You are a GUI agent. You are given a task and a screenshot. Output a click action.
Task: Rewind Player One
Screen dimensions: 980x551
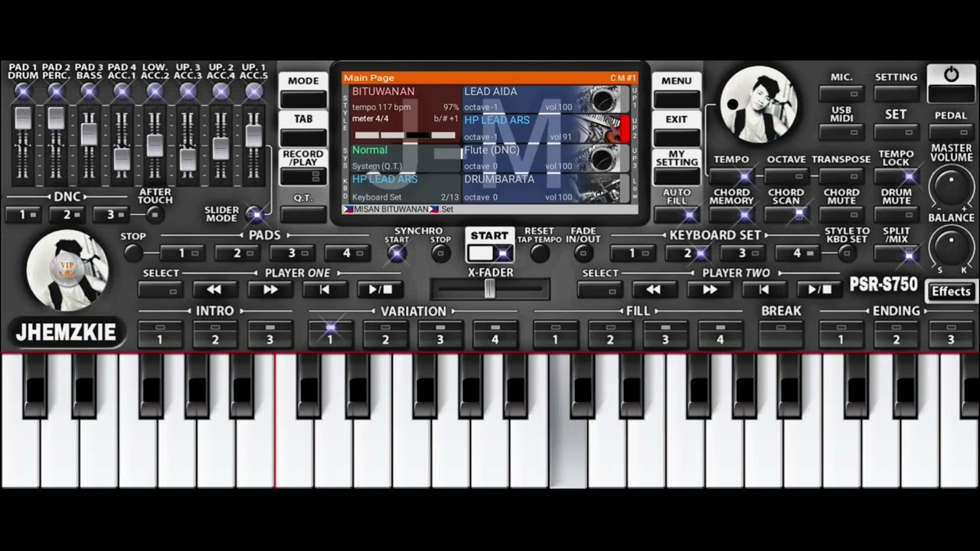click(214, 290)
